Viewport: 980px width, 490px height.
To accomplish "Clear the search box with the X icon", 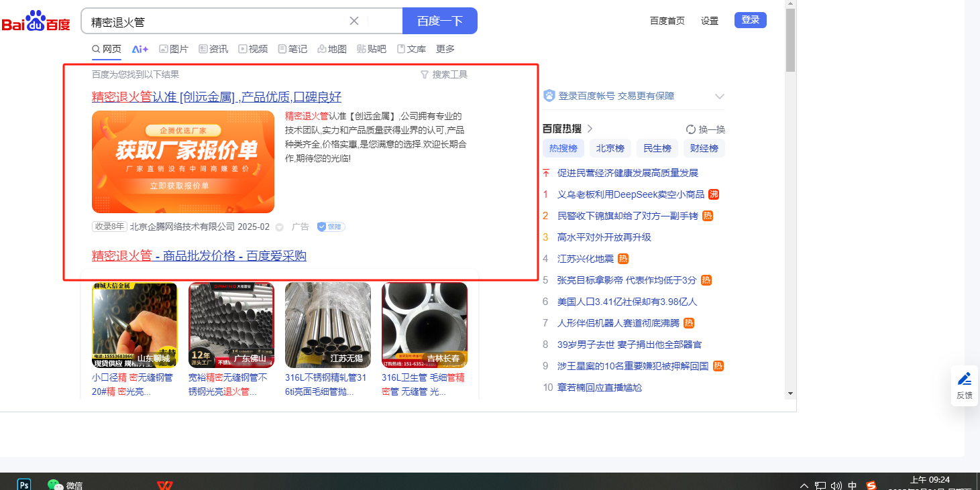I will 354,21.
